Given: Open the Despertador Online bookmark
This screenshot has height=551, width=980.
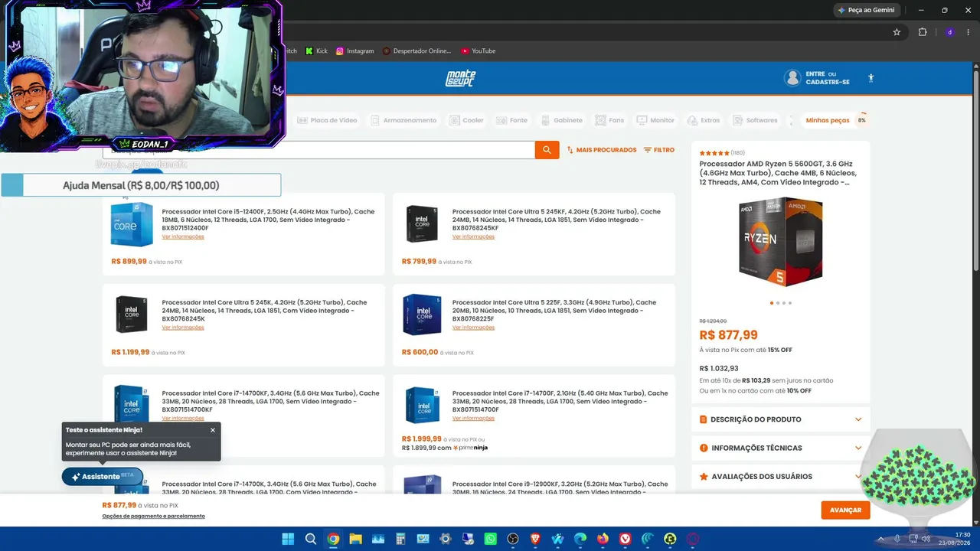Looking at the screenshot, I should 417,51.
